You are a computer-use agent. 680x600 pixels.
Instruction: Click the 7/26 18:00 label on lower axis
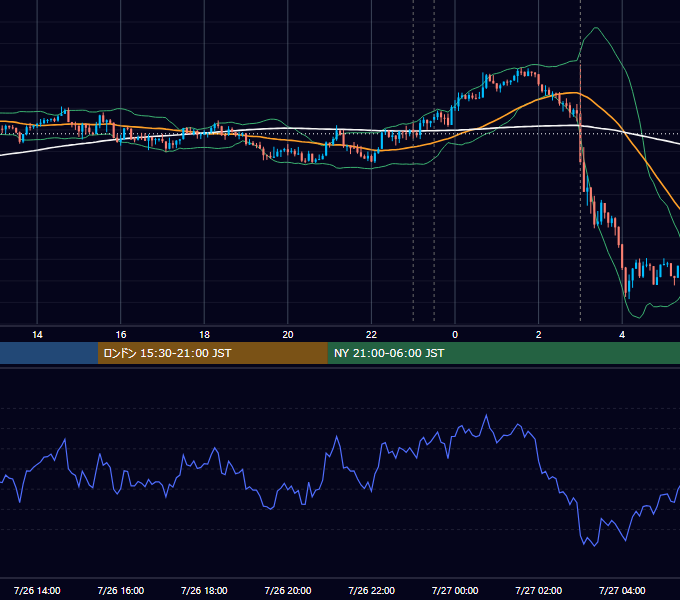click(x=204, y=590)
